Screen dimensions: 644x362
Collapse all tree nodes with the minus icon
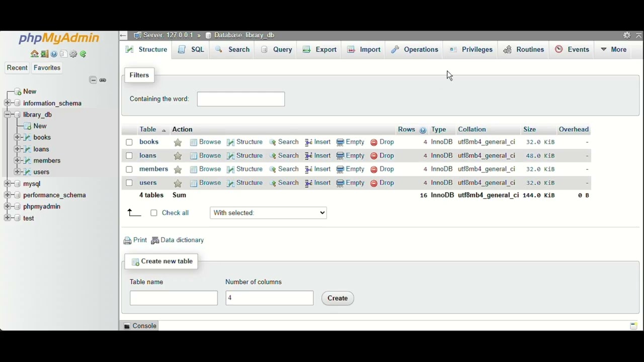coord(93,80)
